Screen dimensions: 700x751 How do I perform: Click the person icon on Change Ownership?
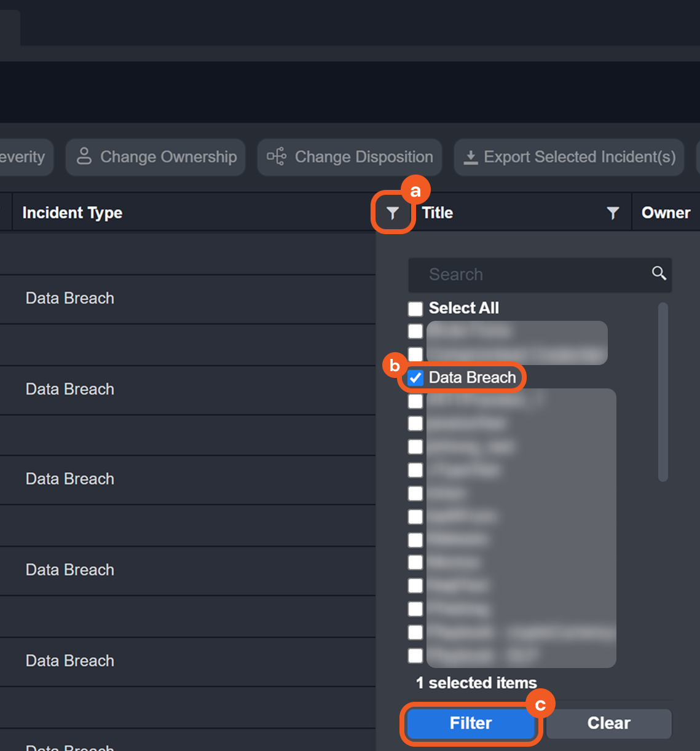tap(84, 157)
